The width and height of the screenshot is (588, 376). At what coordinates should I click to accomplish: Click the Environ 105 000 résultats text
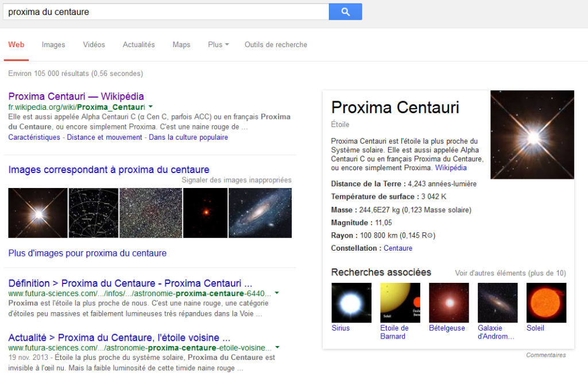pyautogui.click(x=76, y=74)
